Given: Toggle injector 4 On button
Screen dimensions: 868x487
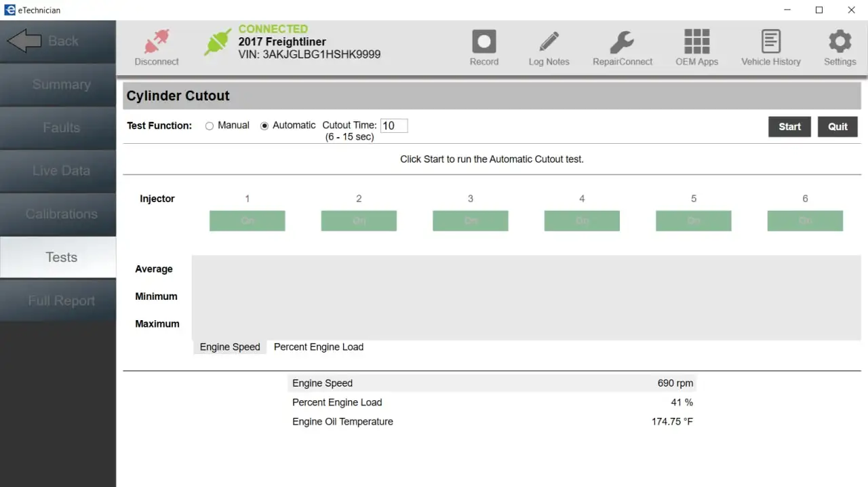Looking at the screenshot, I should click(582, 220).
